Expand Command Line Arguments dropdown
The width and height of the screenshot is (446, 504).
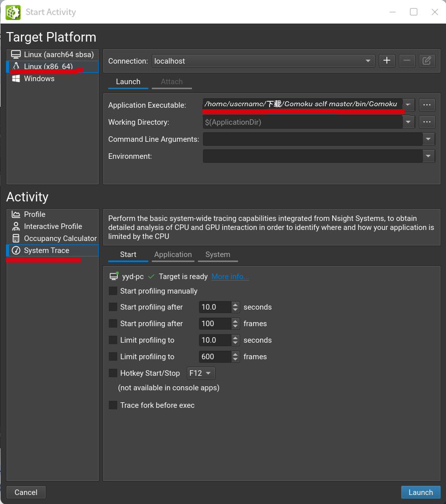(x=428, y=139)
